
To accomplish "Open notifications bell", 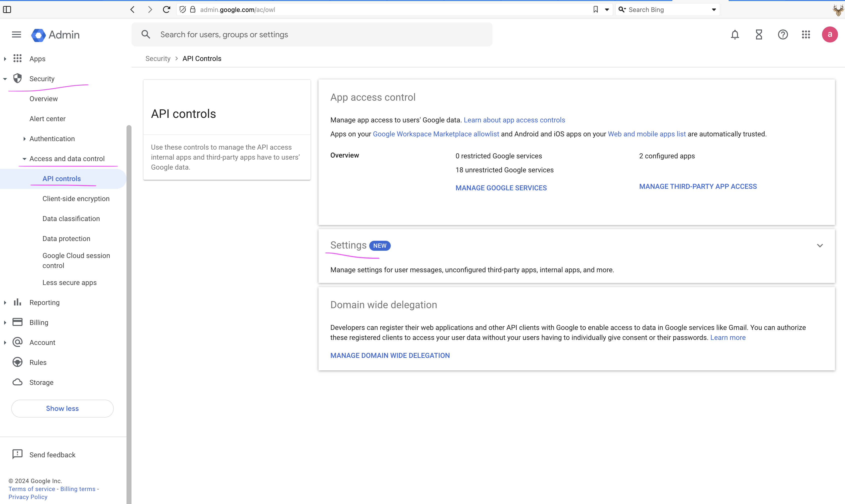I will (x=734, y=34).
